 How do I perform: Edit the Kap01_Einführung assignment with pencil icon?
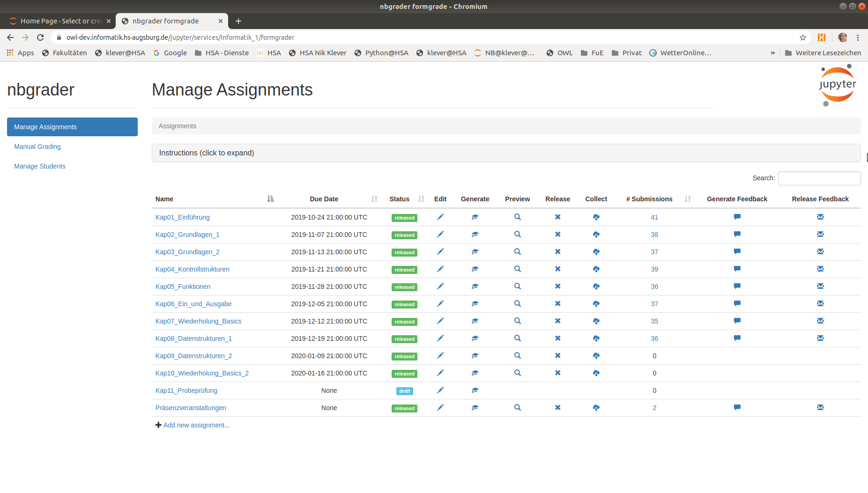tap(440, 217)
